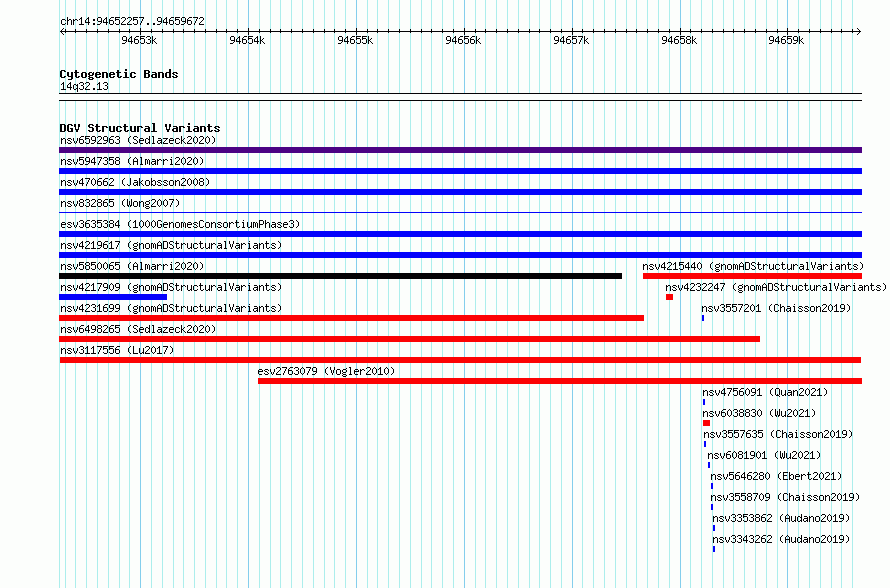Open the nsv4217909 (gnomADStructuralVariants) label

(171, 287)
